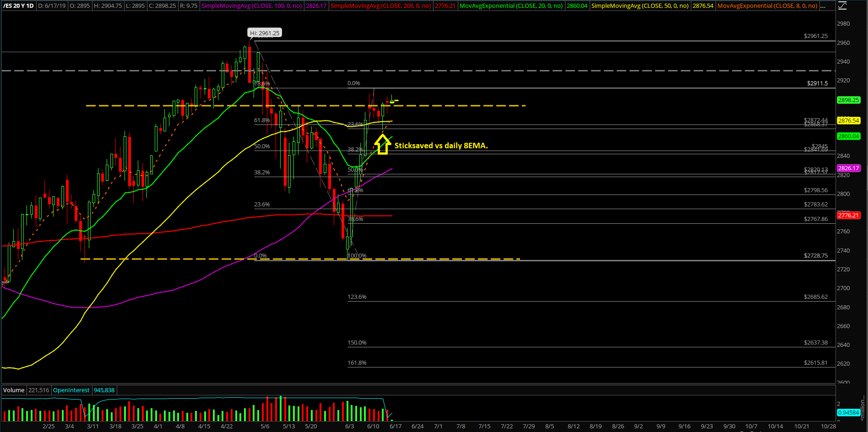Click the Volume study label
Image resolution: width=868 pixels, height=432 pixels.
coord(14,390)
